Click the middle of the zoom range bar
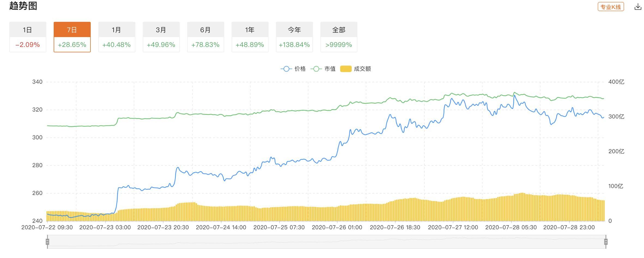Screen dimensions: 644x258 (326, 242)
